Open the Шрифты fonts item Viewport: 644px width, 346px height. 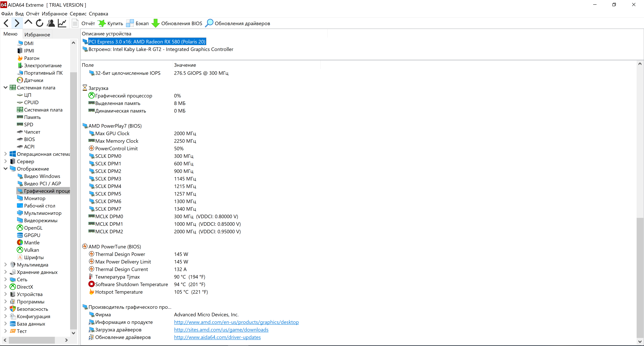click(31, 257)
